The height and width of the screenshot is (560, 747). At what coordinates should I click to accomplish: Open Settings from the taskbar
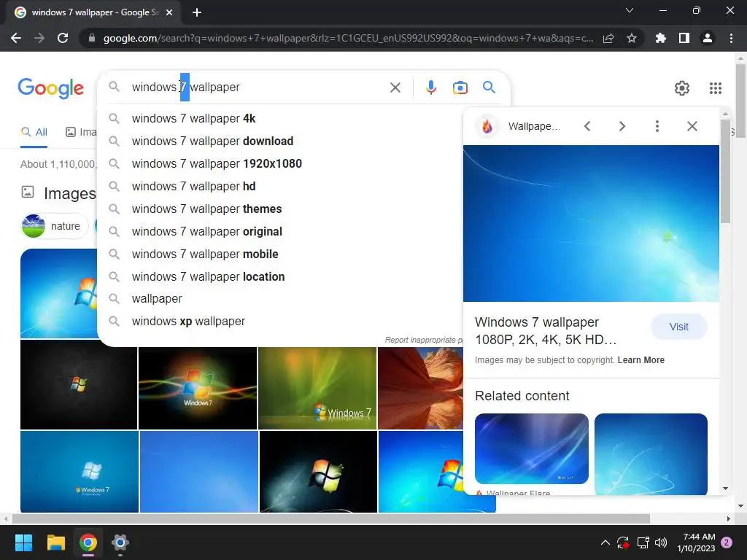pos(120,542)
